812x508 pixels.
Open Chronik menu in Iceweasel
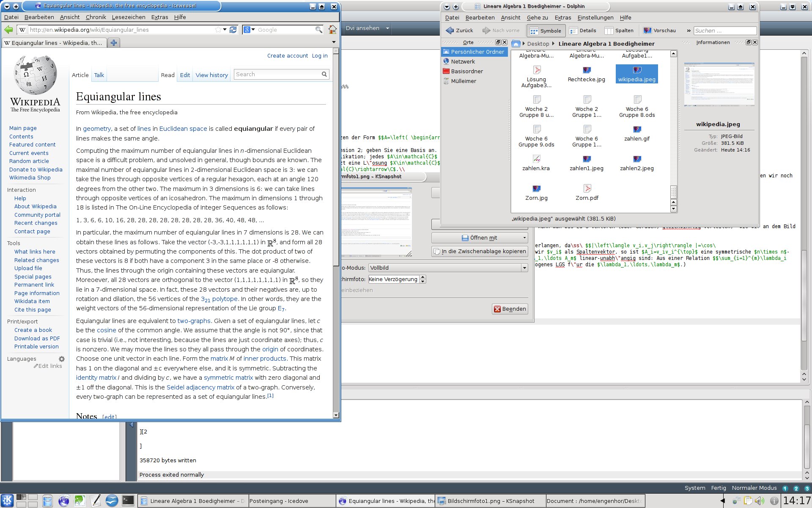tap(96, 17)
